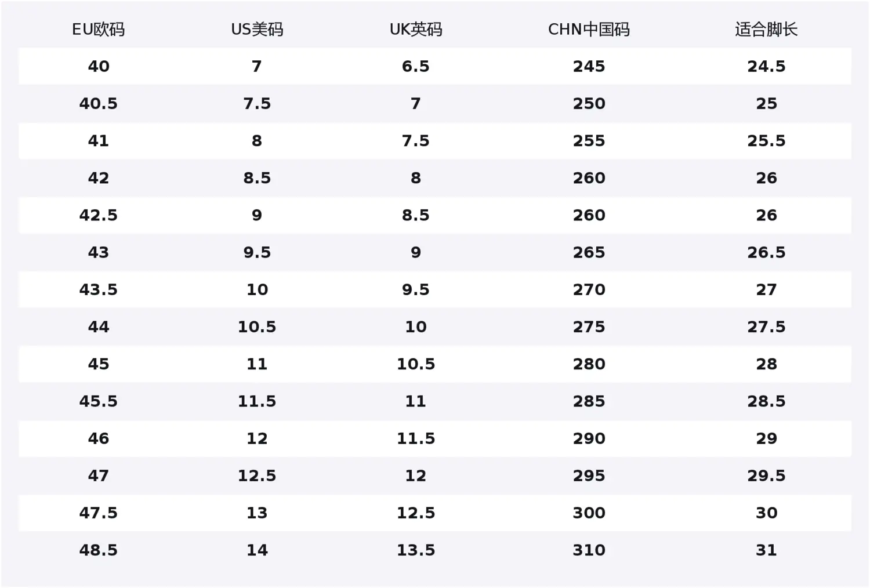
Task: Click CHN size 300 cell
Action: point(589,513)
